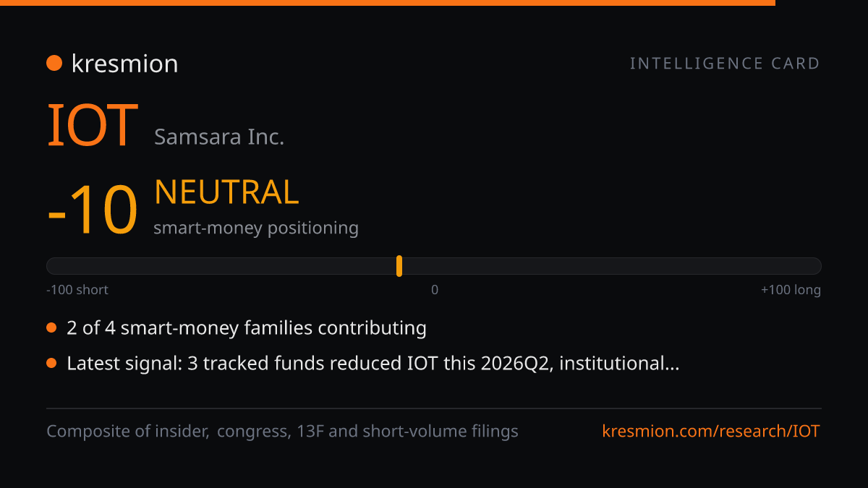Click the kresmion brand name
Screen dimensions: 868x488
[124, 64]
